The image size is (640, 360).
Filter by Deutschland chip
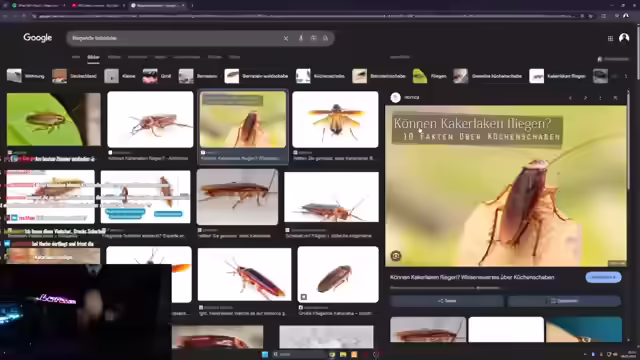[75, 76]
